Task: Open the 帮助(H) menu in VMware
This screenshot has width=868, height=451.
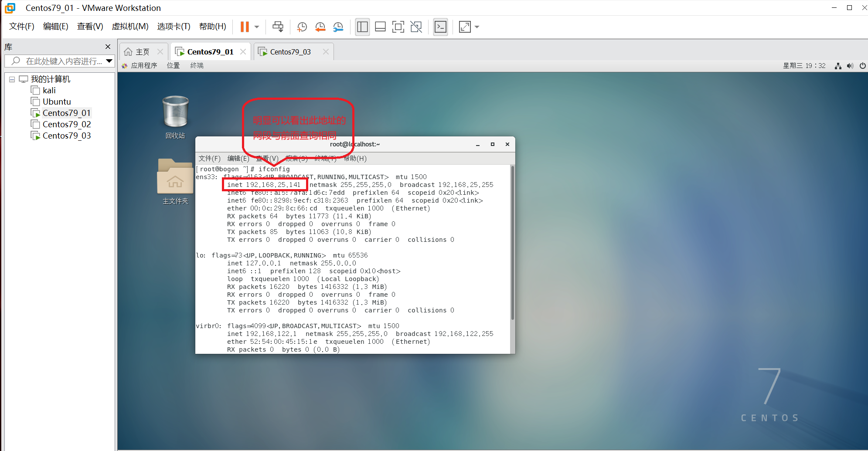Action: coord(213,27)
